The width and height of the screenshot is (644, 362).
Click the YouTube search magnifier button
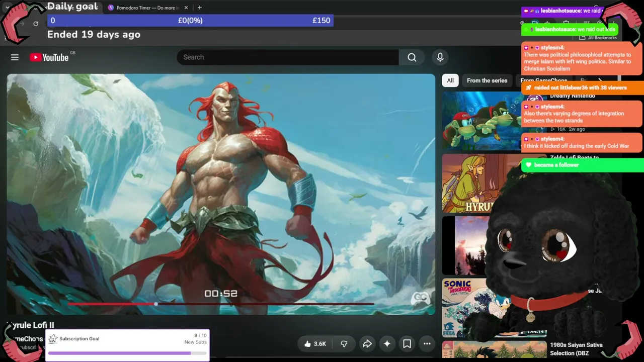(412, 57)
